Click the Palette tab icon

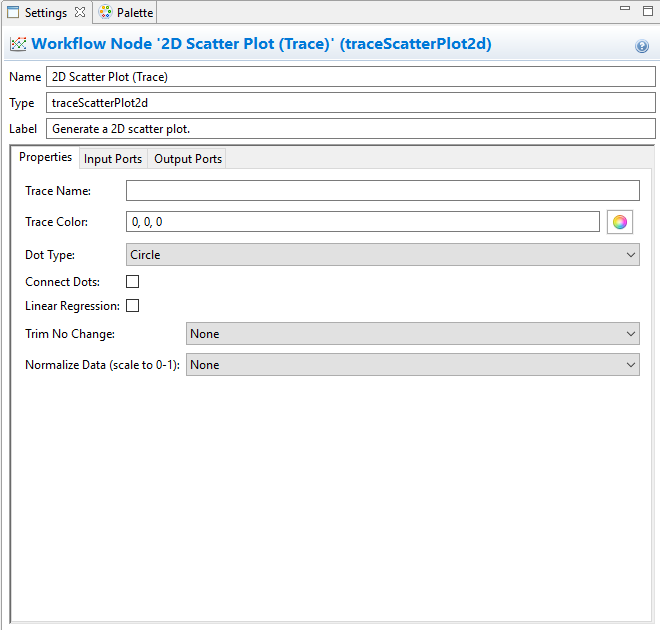[105, 12]
